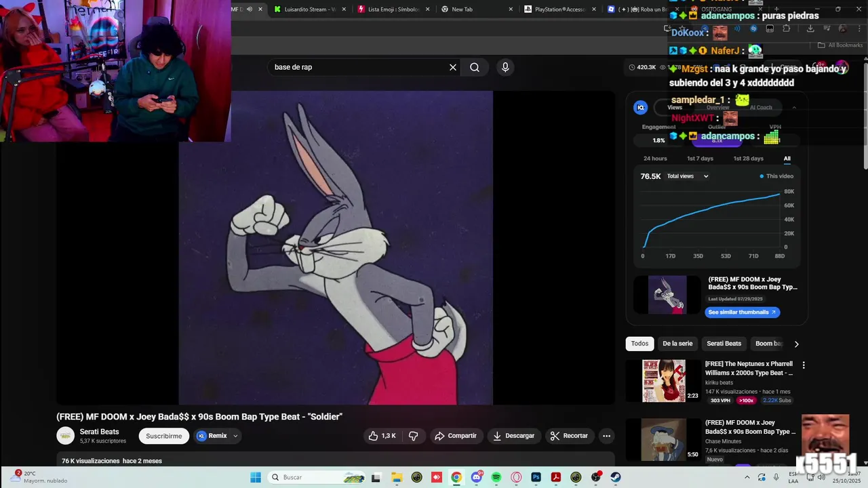The image size is (868, 488).
Task: Open options for The Neptunes video
Action: pos(804,365)
